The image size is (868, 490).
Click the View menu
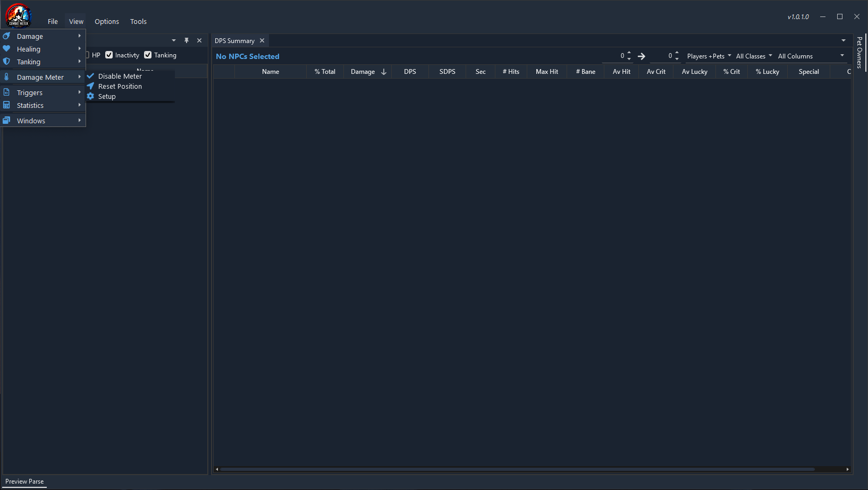pyautogui.click(x=76, y=21)
